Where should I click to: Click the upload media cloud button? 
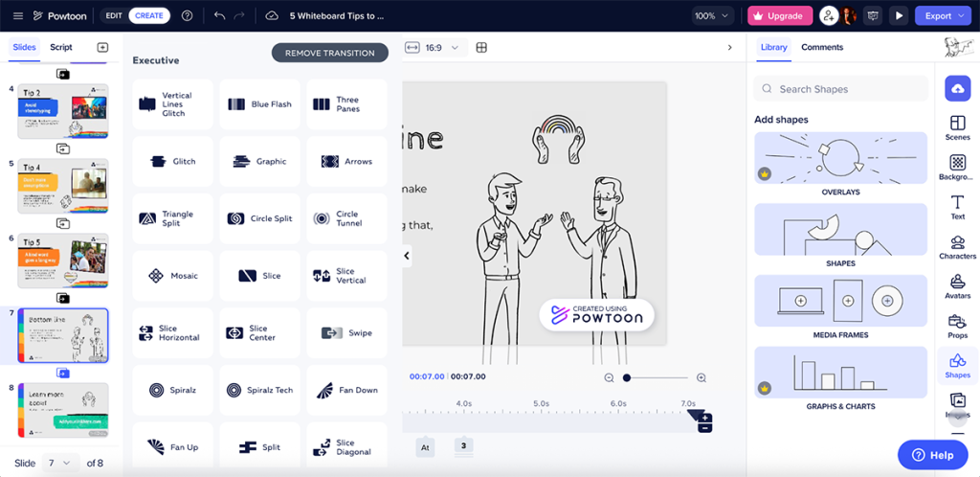pos(957,89)
